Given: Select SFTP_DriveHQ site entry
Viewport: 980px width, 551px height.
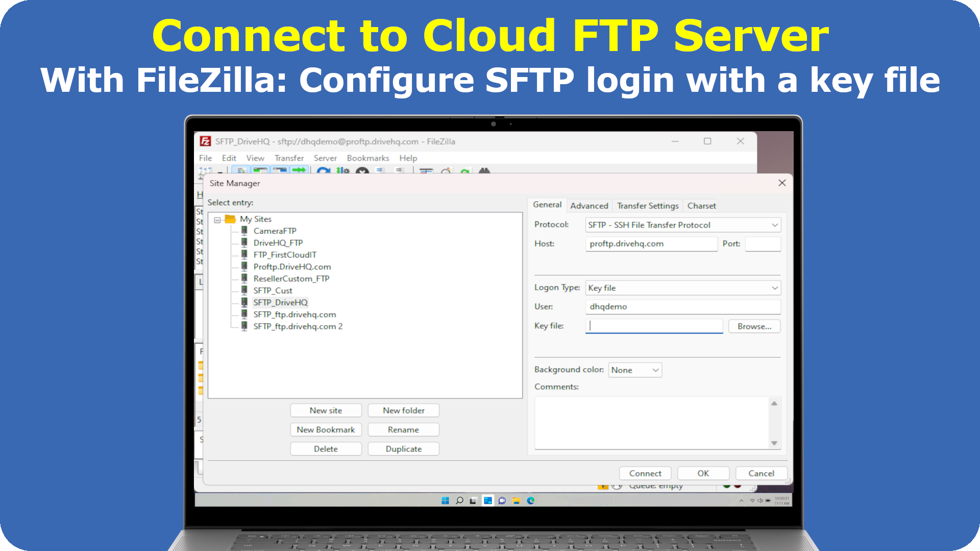Looking at the screenshot, I should coord(279,302).
